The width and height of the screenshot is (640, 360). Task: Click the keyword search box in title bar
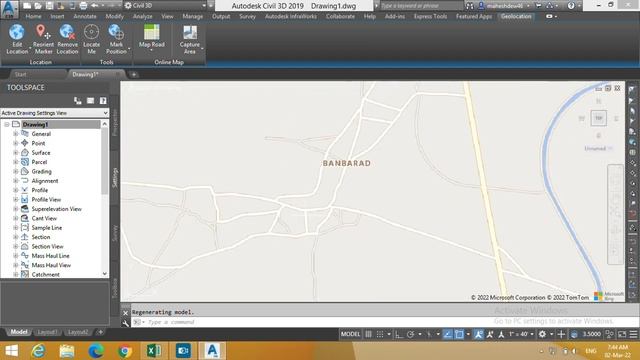pyautogui.click(x=421, y=6)
